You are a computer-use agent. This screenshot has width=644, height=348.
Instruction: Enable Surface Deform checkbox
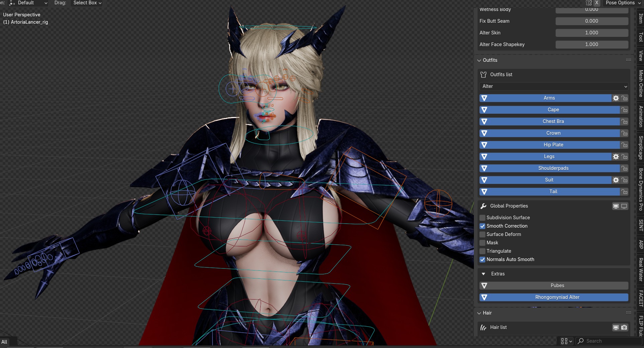click(482, 234)
